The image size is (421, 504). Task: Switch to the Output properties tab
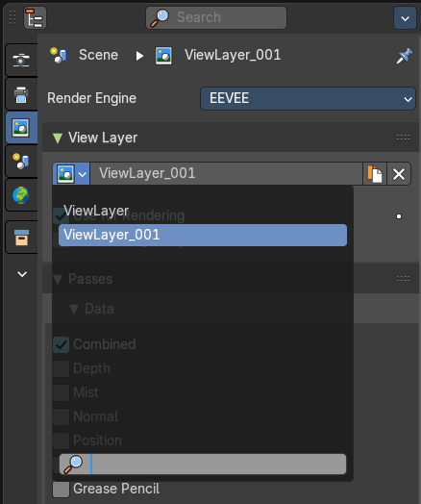[x=21, y=94]
